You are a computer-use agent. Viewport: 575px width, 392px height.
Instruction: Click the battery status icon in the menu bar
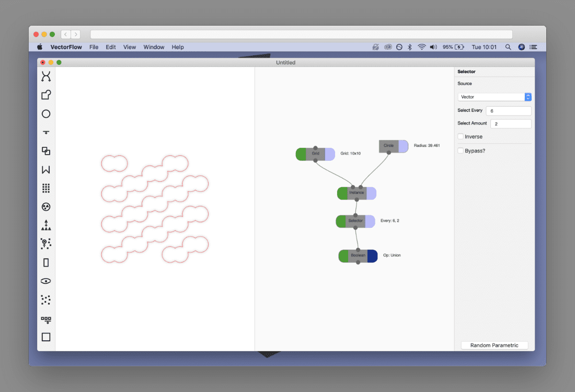(459, 47)
